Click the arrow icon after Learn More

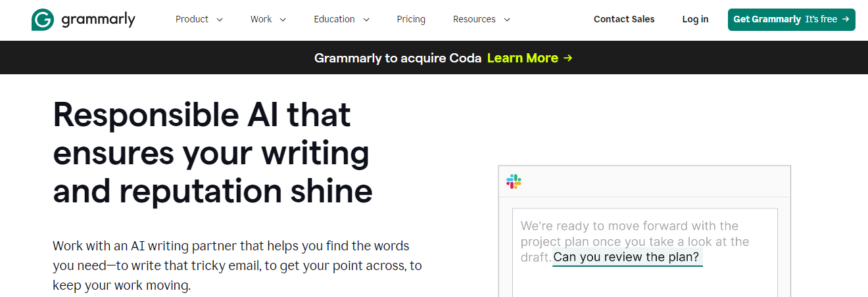(568, 58)
